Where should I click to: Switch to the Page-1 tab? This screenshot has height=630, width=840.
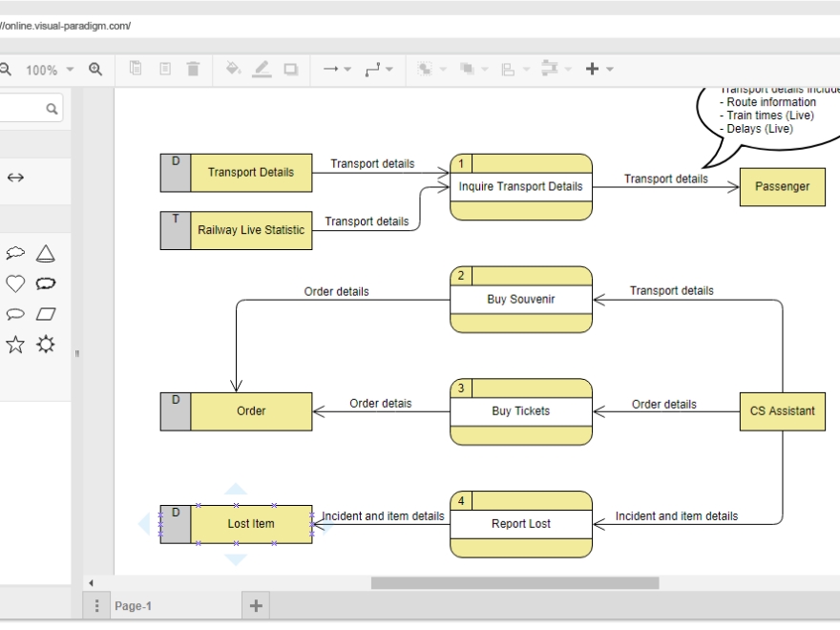coord(134,605)
